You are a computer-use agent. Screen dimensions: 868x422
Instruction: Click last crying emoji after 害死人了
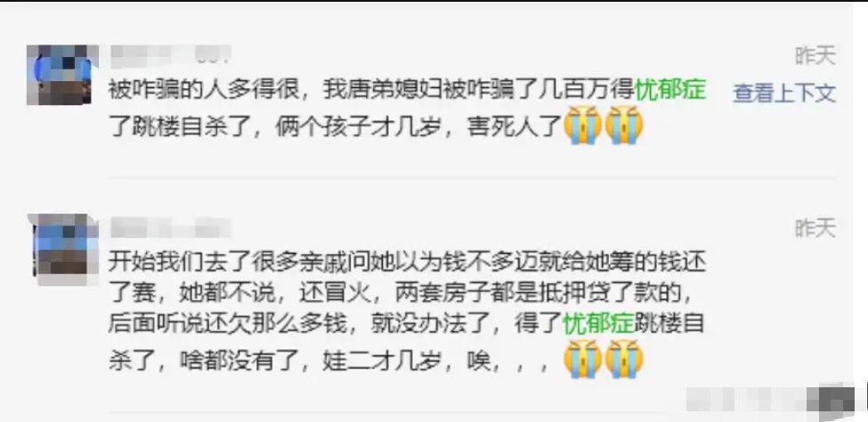click(x=624, y=126)
